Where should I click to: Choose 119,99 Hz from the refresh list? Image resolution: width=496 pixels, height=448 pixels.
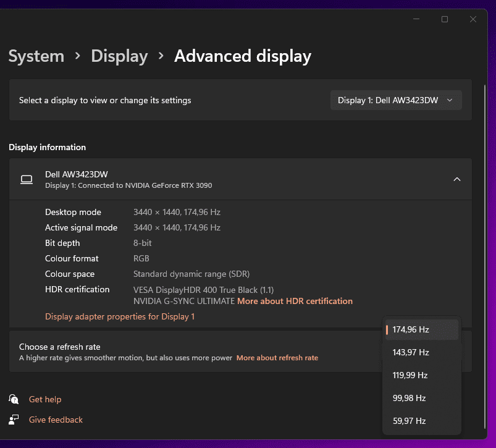coord(422,375)
